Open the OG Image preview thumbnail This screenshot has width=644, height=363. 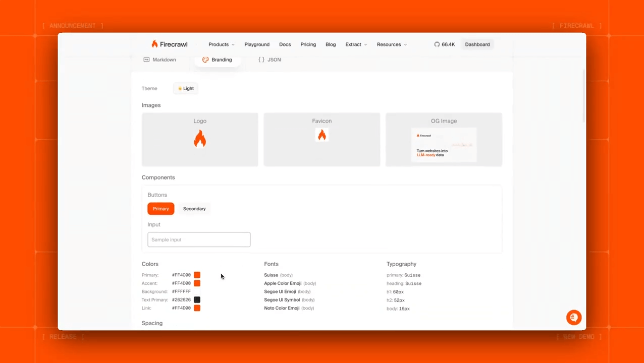point(444,145)
